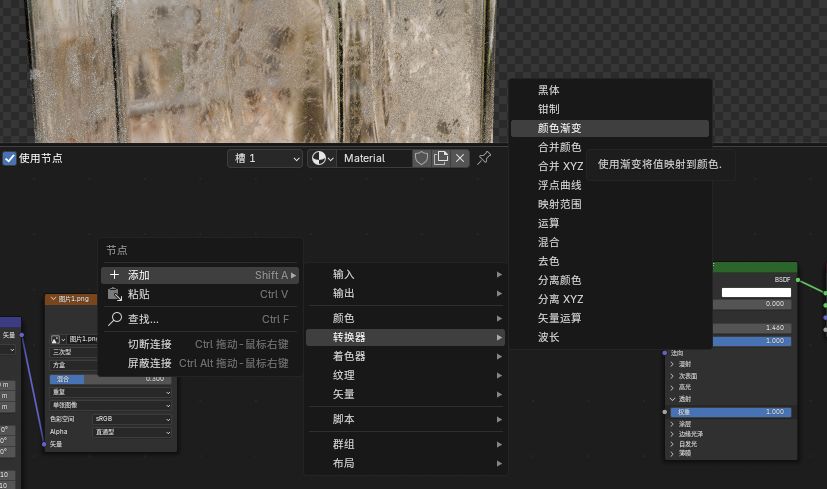Viewport: 827px width, 489px height.
Task: Open the 着色器 submenu
Action: [x=405, y=357]
